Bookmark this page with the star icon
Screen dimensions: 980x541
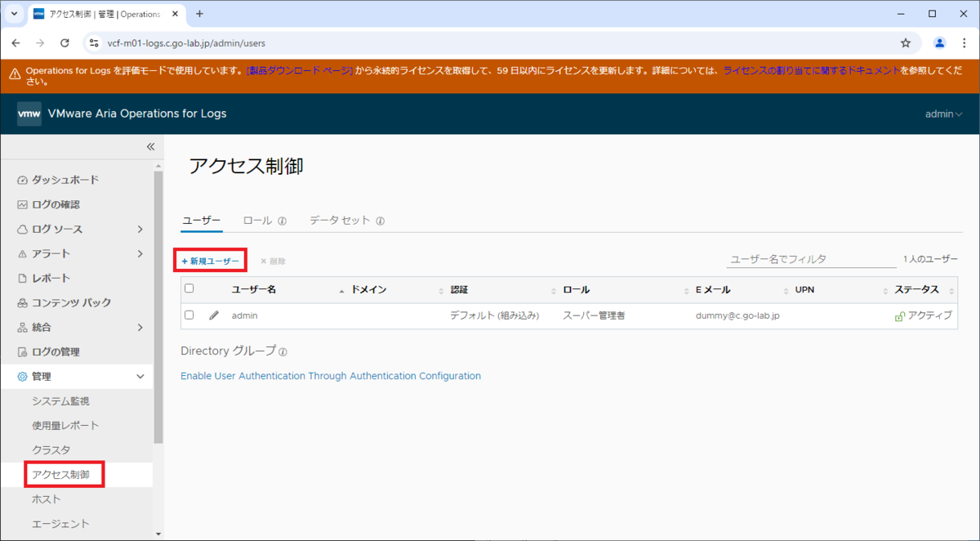(x=906, y=42)
